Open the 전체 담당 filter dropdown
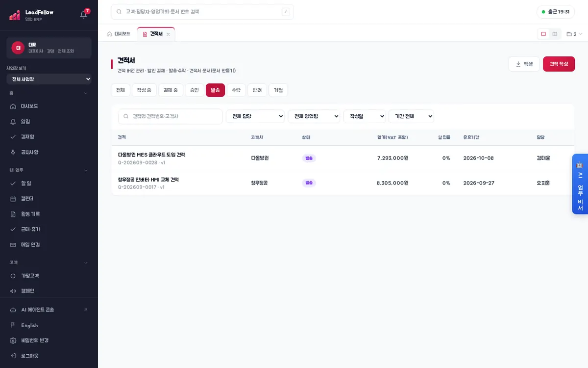 [255, 116]
